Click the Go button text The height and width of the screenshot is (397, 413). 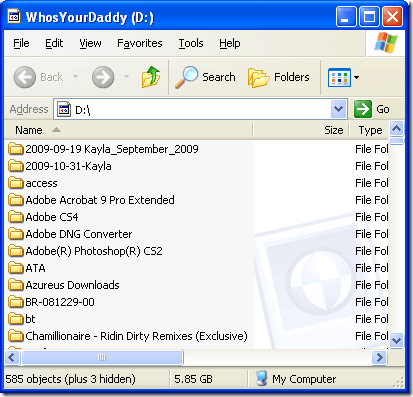pos(383,109)
